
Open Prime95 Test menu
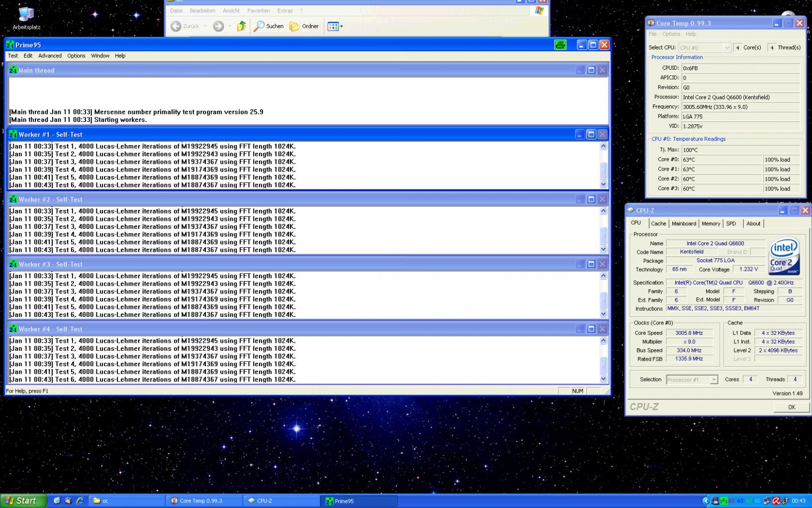click(x=13, y=56)
